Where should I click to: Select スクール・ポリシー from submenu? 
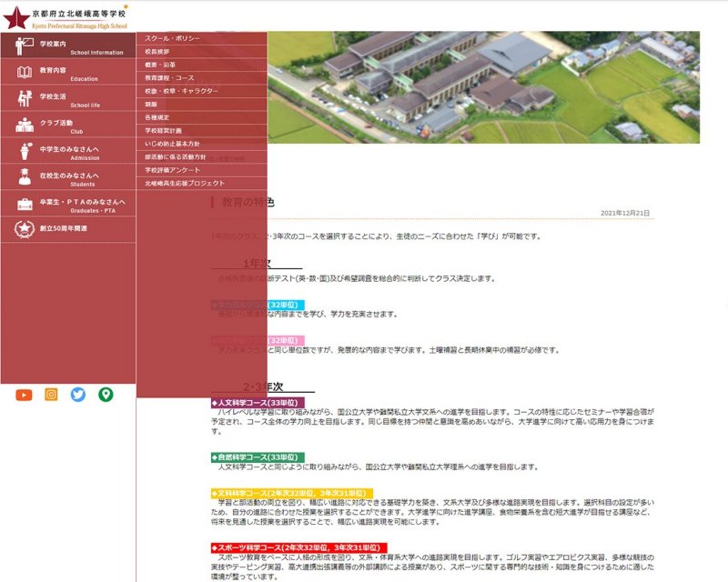pos(173,39)
